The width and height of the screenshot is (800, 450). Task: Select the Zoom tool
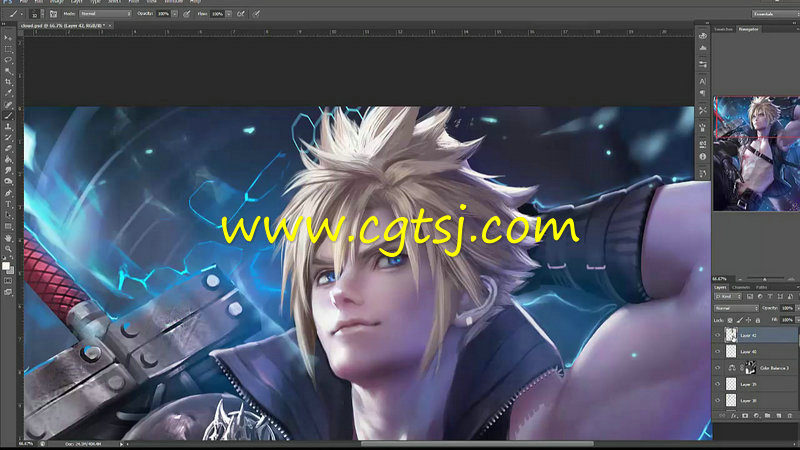[x=8, y=248]
